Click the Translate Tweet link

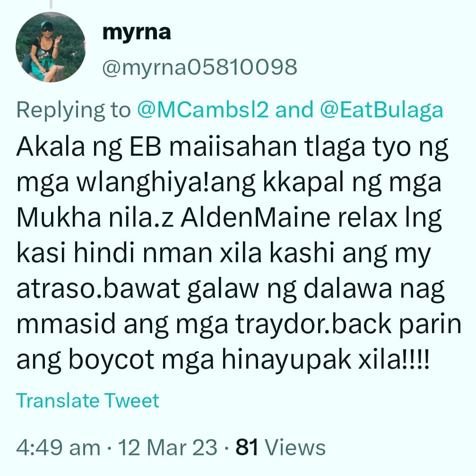coord(87,400)
